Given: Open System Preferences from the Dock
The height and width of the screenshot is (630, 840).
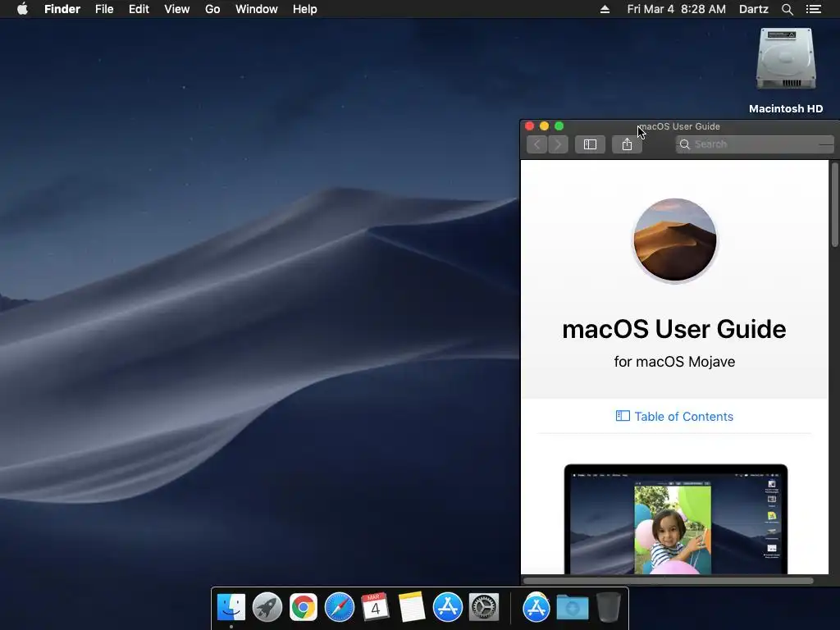Looking at the screenshot, I should 484,608.
